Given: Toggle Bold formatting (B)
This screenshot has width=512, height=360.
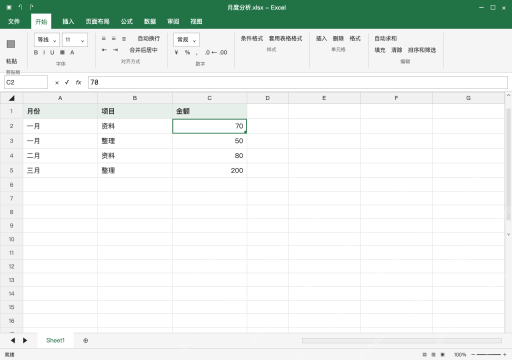Looking at the screenshot, I should pos(36,52).
